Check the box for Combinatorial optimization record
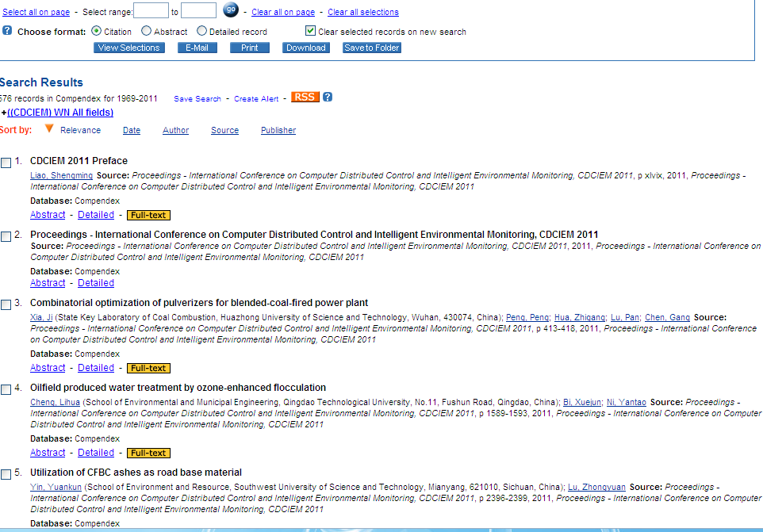 6,305
